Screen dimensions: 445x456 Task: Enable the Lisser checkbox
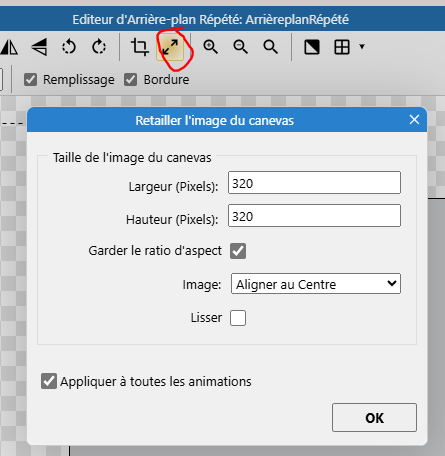coord(238,318)
